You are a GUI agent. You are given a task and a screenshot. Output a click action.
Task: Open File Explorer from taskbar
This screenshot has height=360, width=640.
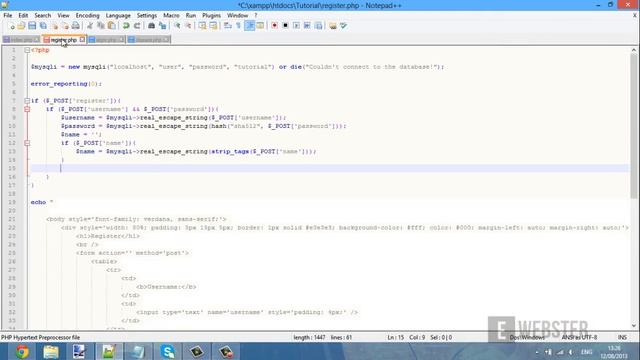click(x=51, y=351)
